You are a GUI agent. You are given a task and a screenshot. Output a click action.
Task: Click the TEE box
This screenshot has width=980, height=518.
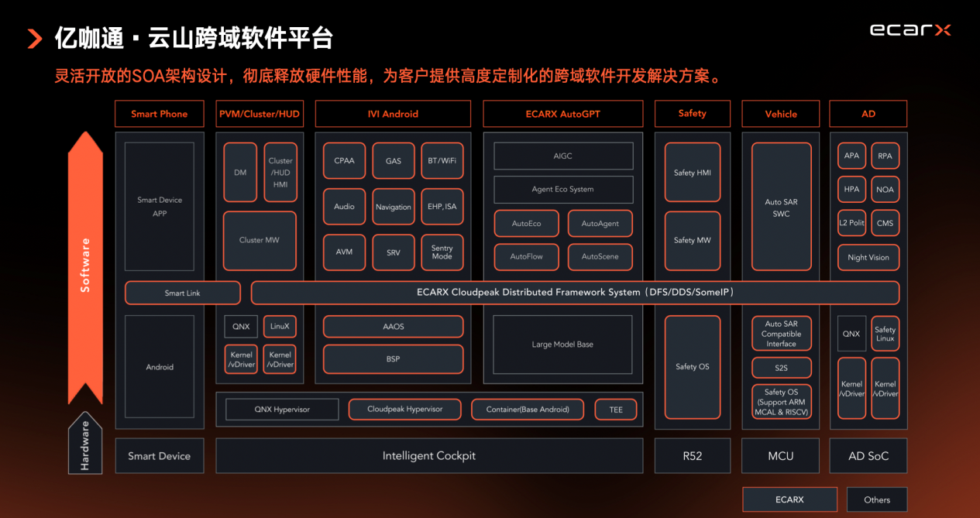tap(616, 410)
